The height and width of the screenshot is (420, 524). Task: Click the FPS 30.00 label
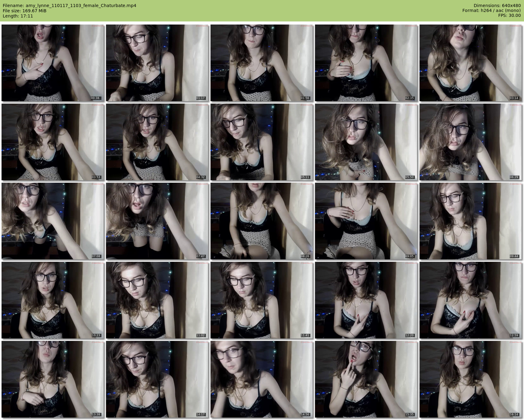pyautogui.click(x=509, y=15)
